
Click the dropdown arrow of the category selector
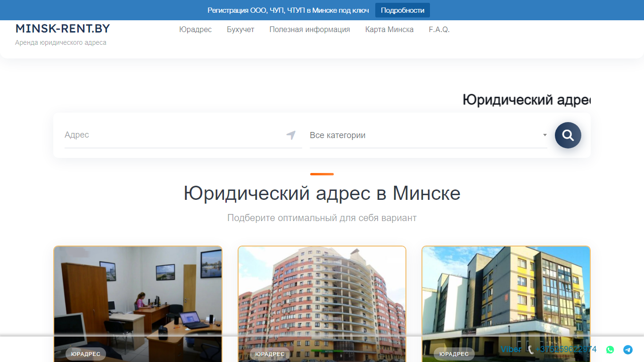[545, 135]
